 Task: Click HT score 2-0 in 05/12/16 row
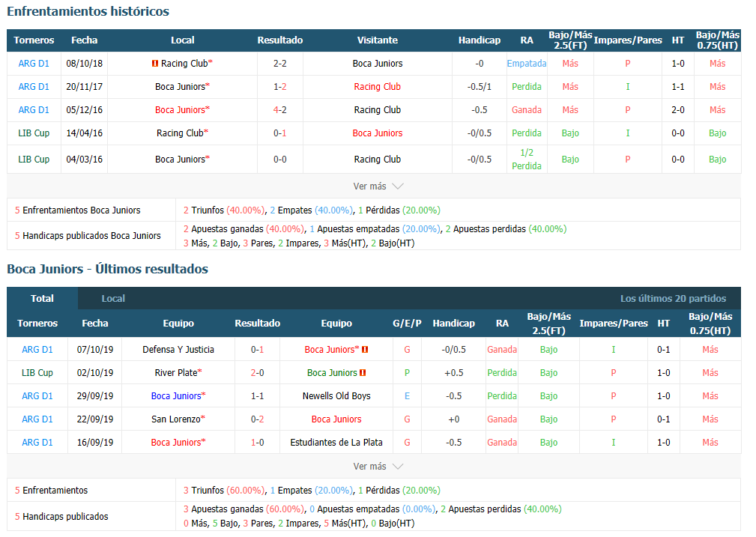pyautogui.click(x=678, y=110)
